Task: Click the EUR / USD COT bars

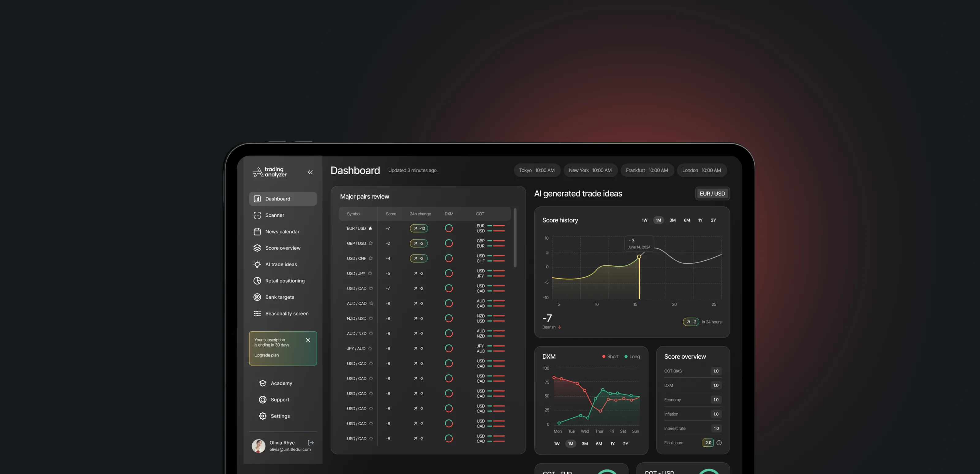Action: (496, 229)
